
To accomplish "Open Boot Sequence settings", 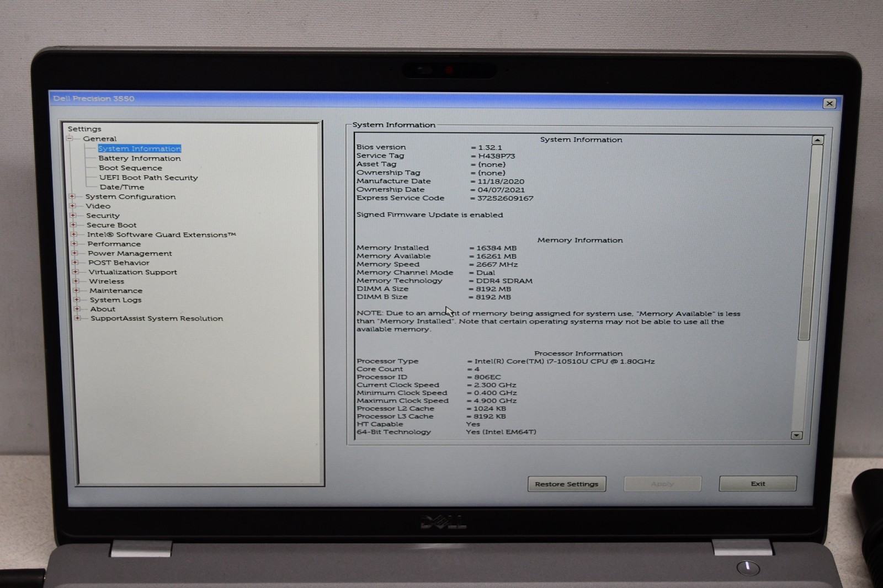I will pyautogui.click(x=130, y=168).
